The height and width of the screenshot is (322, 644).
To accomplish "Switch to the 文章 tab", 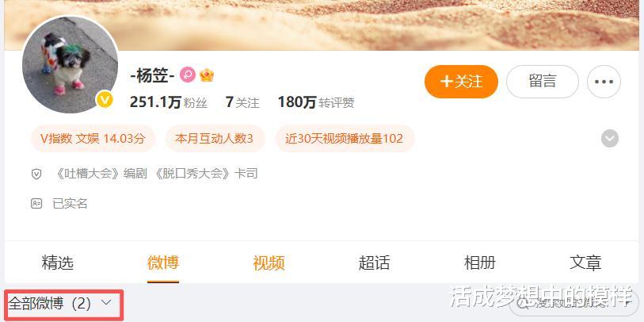I will click(585, 263).
